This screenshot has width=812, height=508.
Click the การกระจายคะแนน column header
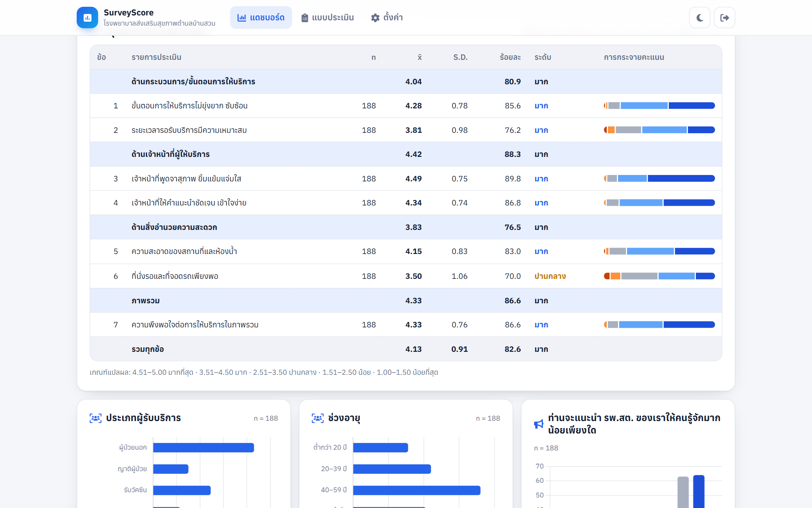click(x=634, y=57)
